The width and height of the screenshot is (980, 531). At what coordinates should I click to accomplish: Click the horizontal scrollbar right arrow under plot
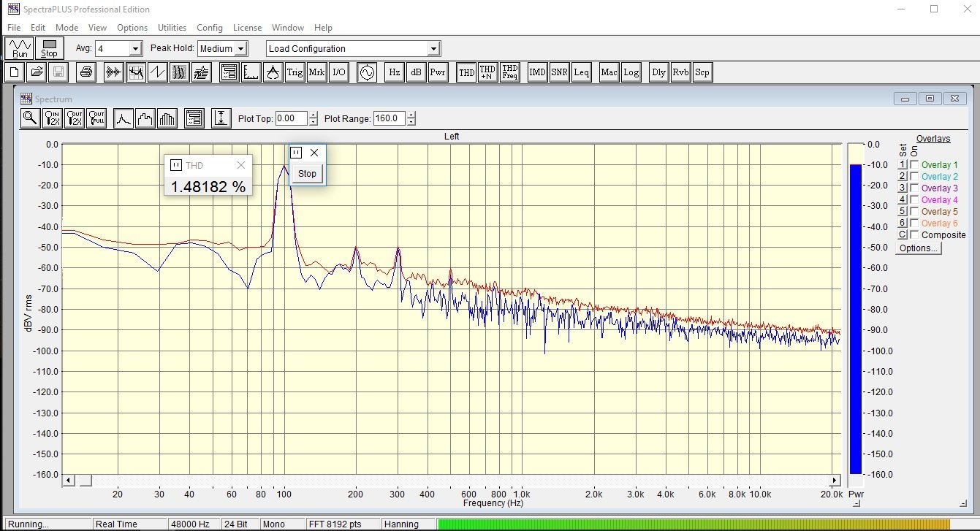pyautogui.click(x=835, y=481)
